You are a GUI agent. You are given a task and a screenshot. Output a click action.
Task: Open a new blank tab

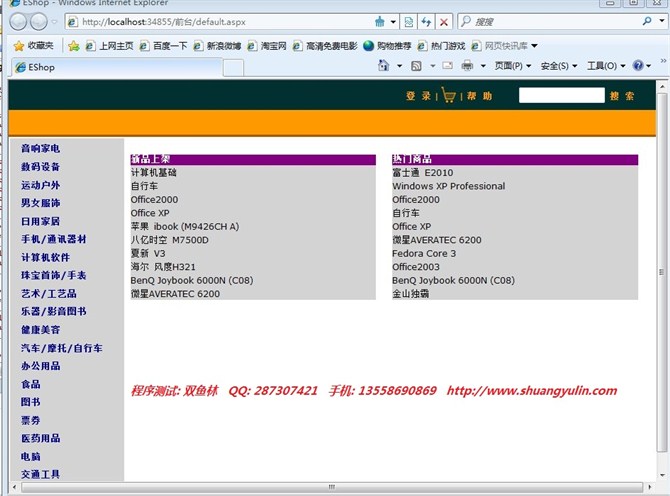tap(233, 68)
